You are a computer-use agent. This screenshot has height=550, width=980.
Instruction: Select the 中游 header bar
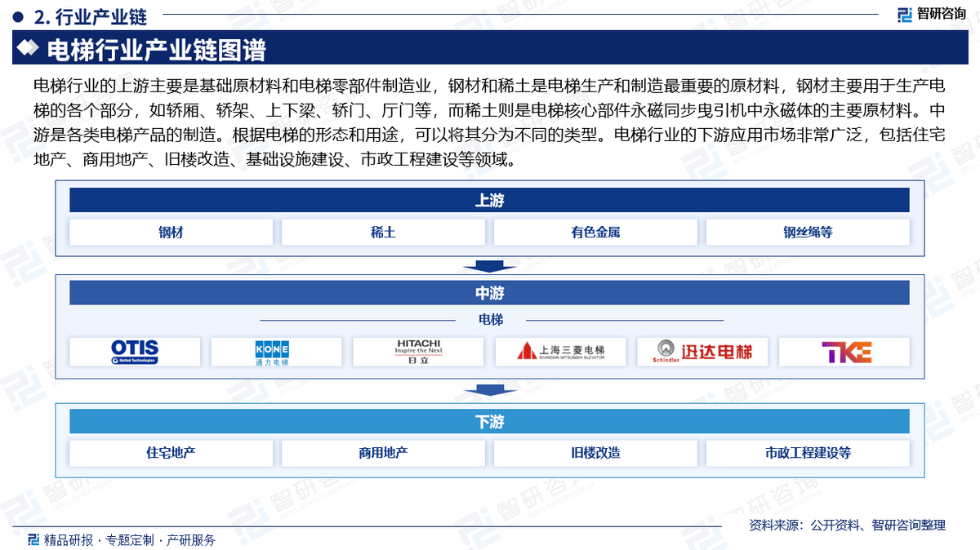(x=489, y=293)
